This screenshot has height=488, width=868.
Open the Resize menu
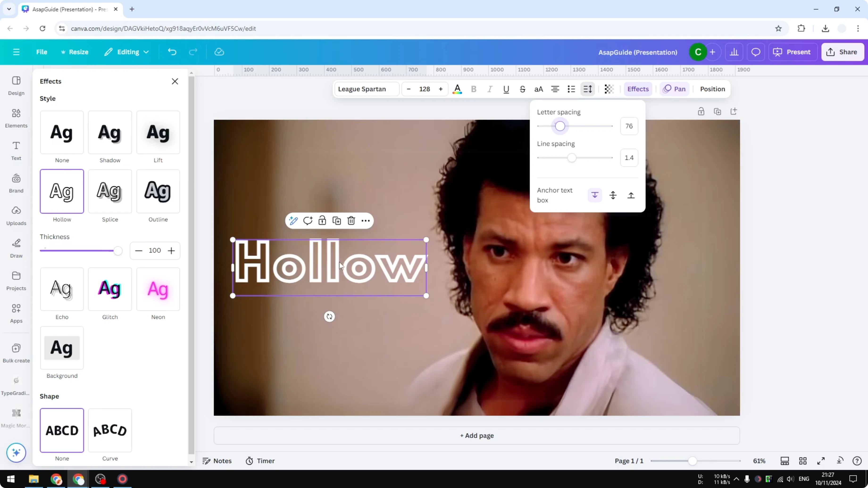[x=75, y=52]
